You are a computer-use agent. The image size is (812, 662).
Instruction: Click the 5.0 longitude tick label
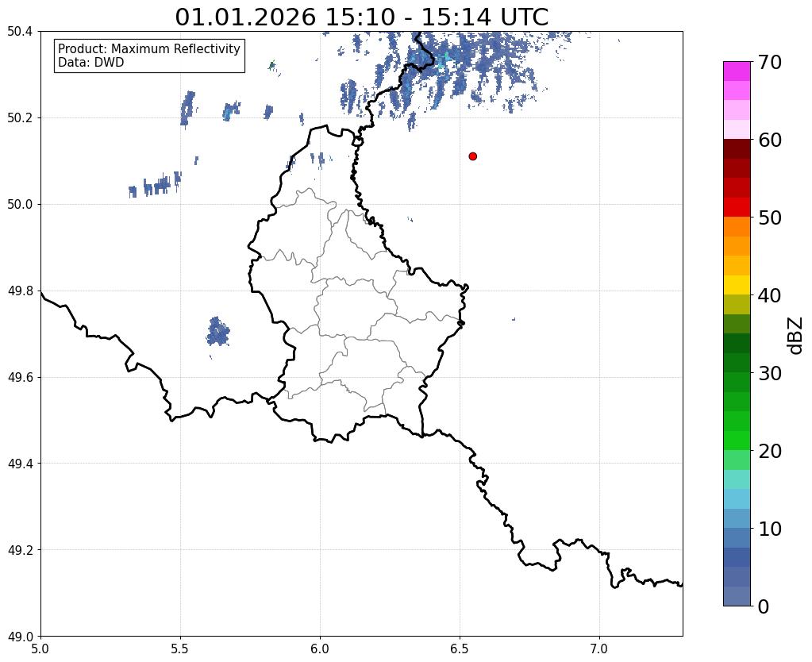point(40,649)
